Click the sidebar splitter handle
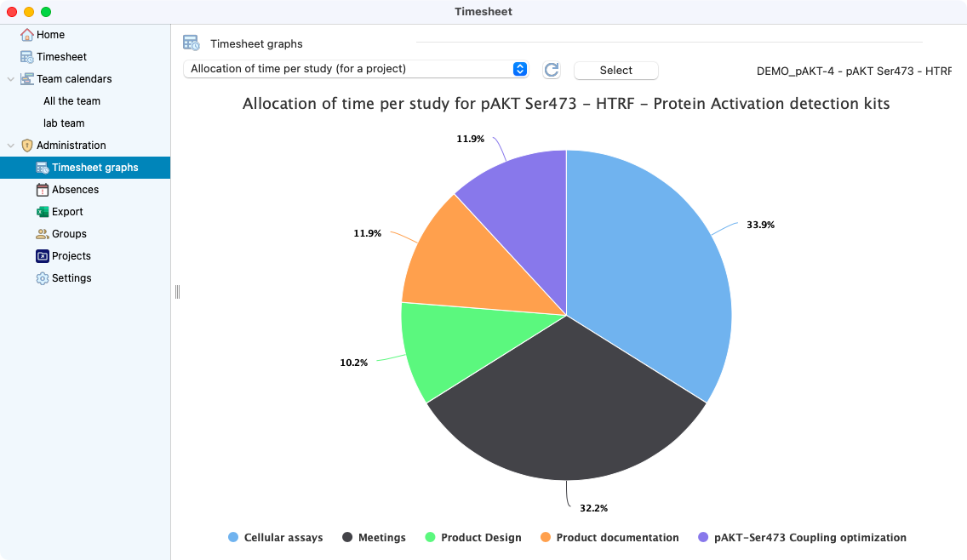 (x=178, y=292)
